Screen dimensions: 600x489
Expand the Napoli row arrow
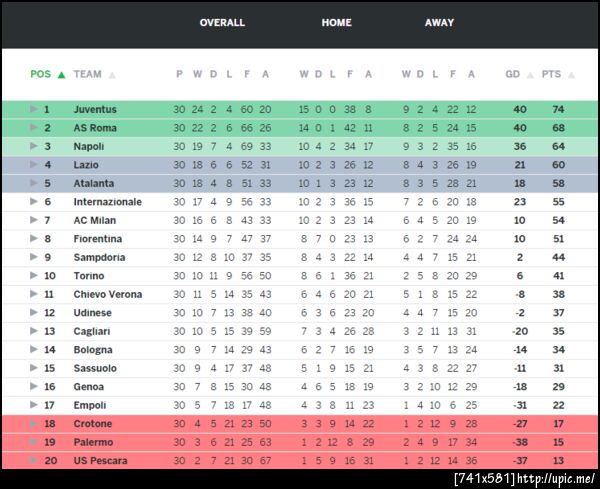click(x=34, y=146)
